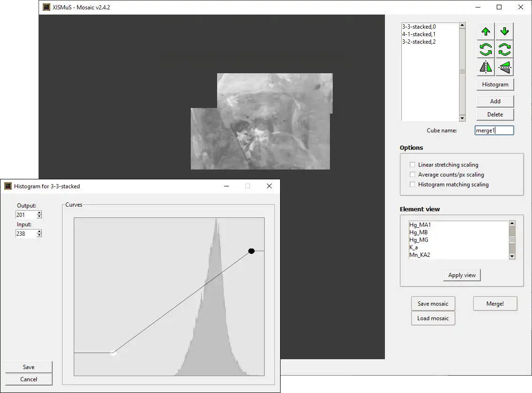Enable Average counts/px scaling
Image resolution: width=532 pixels, height=393 pixels.
[412, 174]
